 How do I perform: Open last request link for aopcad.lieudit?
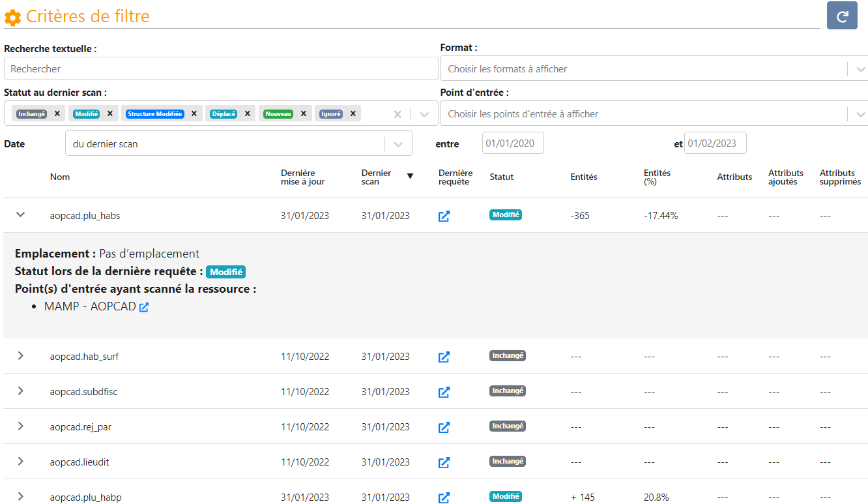click(x=444, y=462)
